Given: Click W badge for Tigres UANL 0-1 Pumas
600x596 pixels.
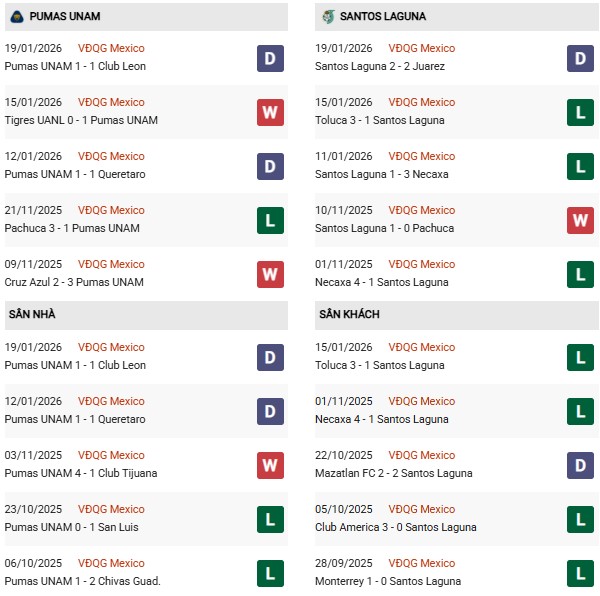Looking at the screenshot, I should click(270, 112).
